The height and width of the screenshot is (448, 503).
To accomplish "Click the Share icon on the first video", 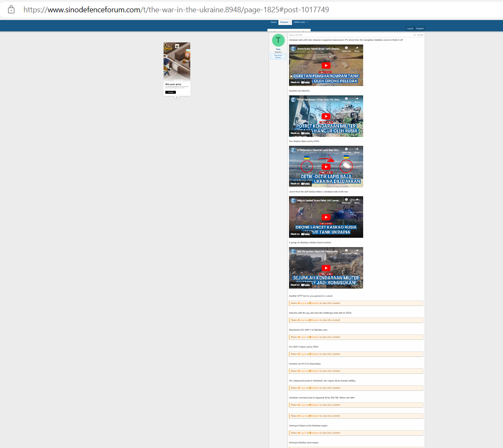I will 357,48.
